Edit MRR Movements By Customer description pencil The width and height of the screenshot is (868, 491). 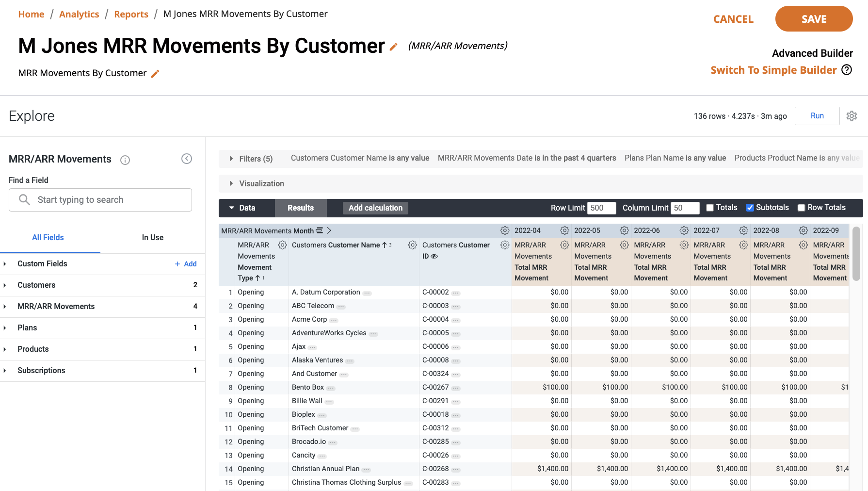click(155, 74)
